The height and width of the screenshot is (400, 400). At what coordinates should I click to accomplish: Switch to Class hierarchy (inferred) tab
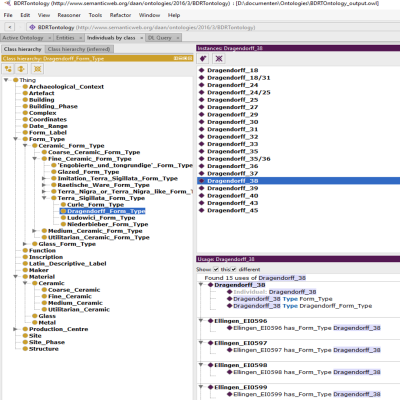[x=79, y=49]
